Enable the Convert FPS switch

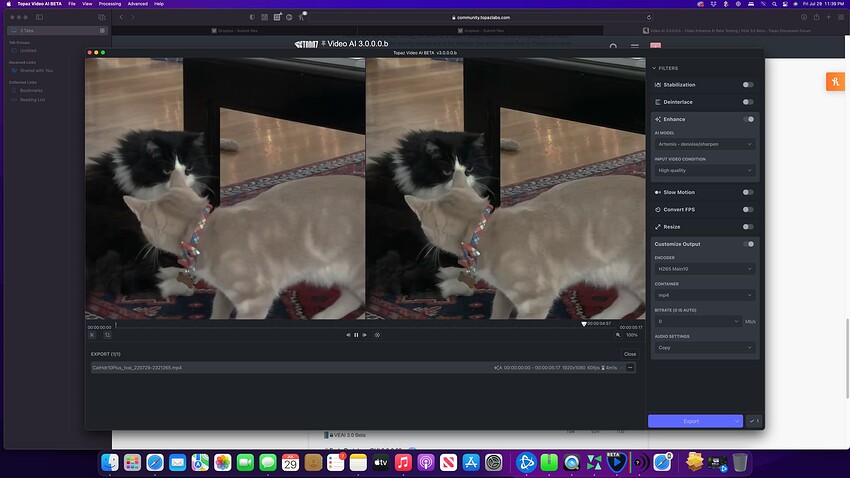click(748, 210)
